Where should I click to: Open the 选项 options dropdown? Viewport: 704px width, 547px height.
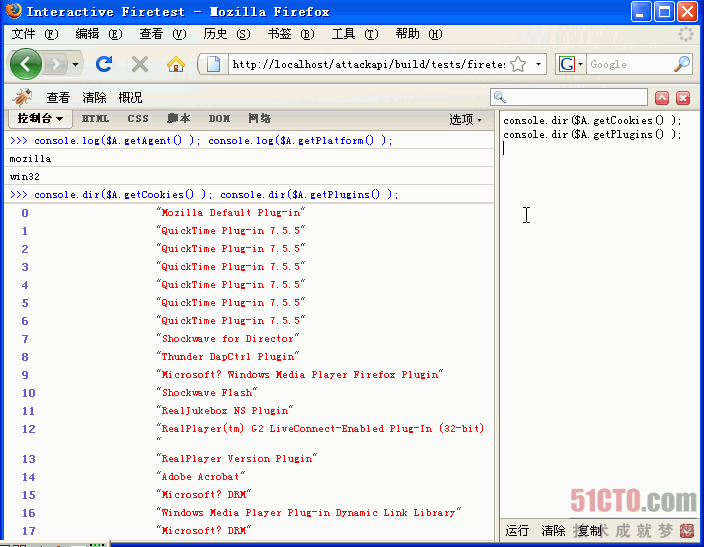click(x=466, y=119)
